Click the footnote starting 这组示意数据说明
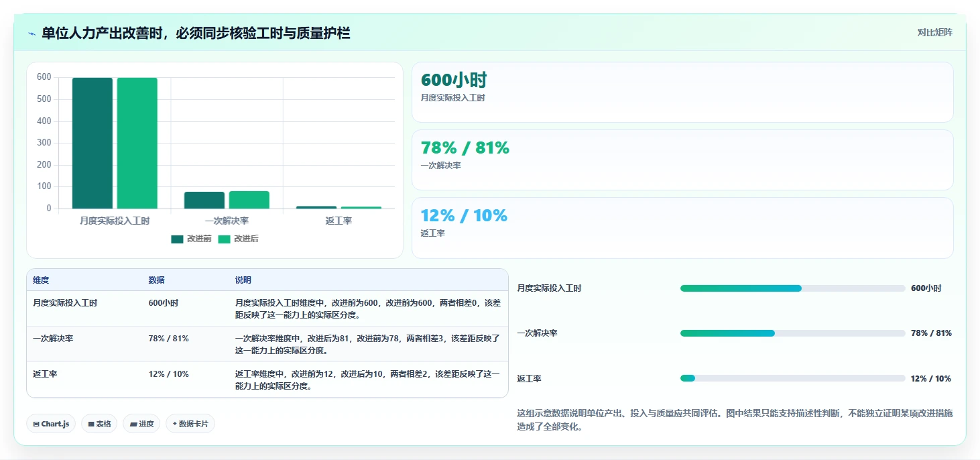This screenshot has height=460, width=980. tap(735, 420)
